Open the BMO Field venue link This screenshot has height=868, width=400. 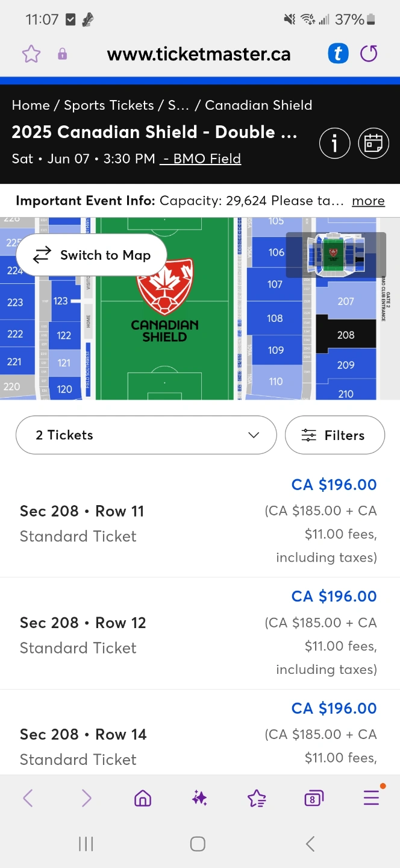201,159
